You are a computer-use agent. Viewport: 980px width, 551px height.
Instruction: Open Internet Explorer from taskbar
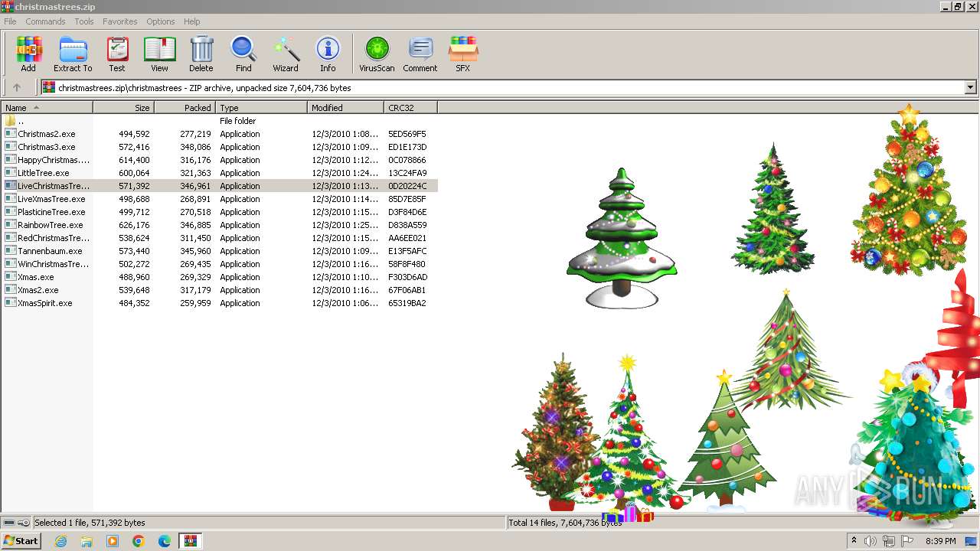point(60,541)
